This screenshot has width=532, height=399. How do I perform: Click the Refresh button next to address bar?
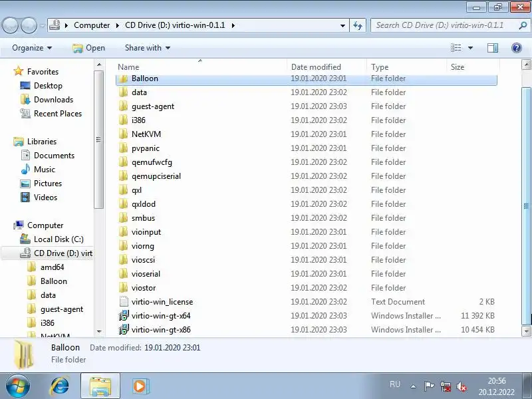pyautogui.click(x=358, y=25)
